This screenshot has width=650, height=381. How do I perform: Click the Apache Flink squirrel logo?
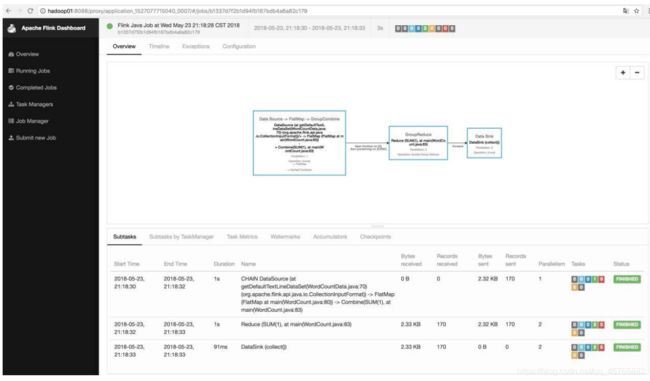point(12,28)
